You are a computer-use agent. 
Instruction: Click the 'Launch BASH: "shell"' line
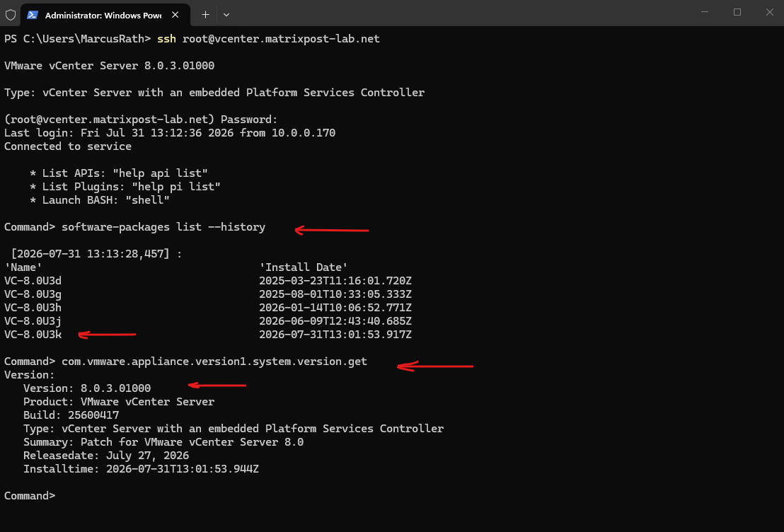click(x=100, y=200)
